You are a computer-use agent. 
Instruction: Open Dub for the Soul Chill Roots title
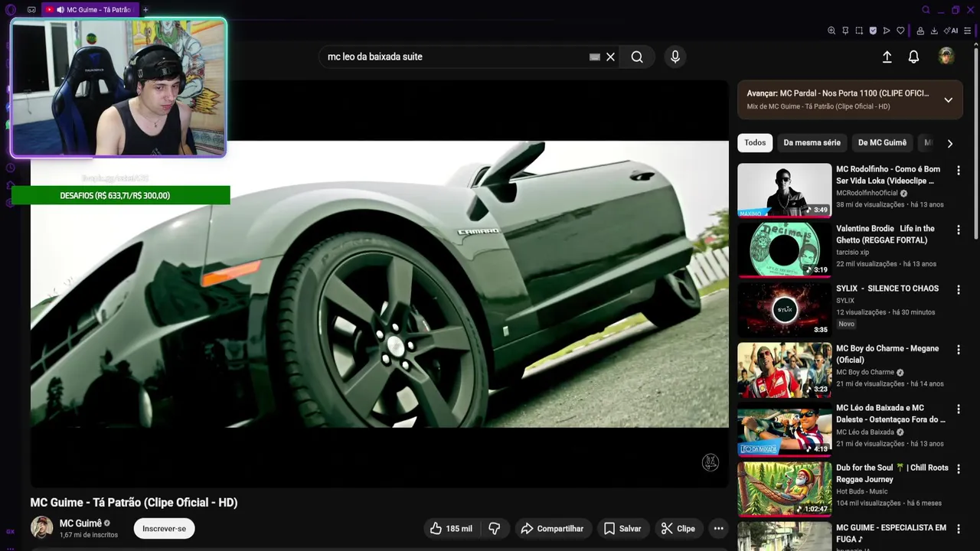(x=892, y=473)
